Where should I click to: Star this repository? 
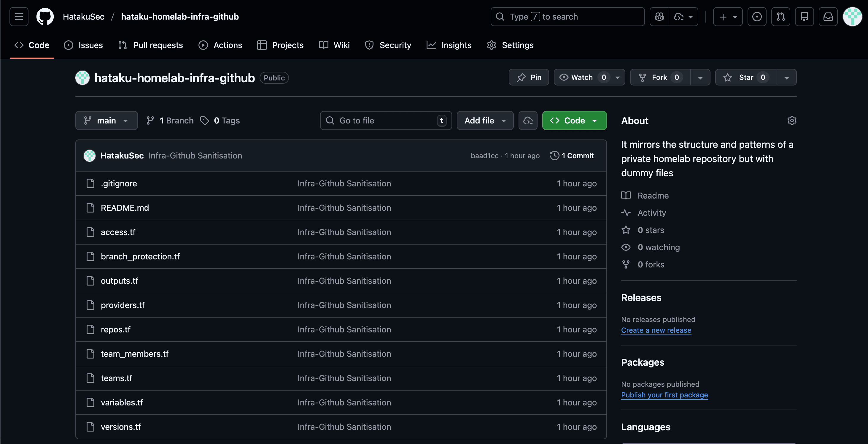pyautogui.click(x=745, y=77)
